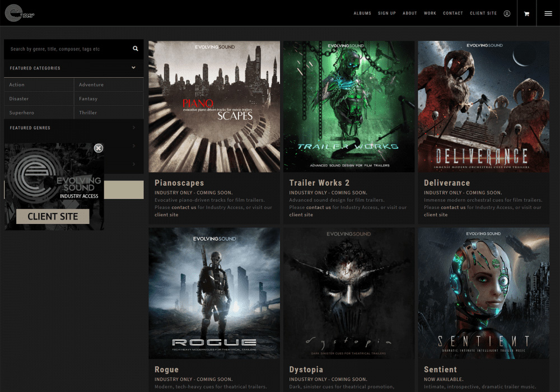
Task: Open the Contact page link
Action: [x=453, y=13]
